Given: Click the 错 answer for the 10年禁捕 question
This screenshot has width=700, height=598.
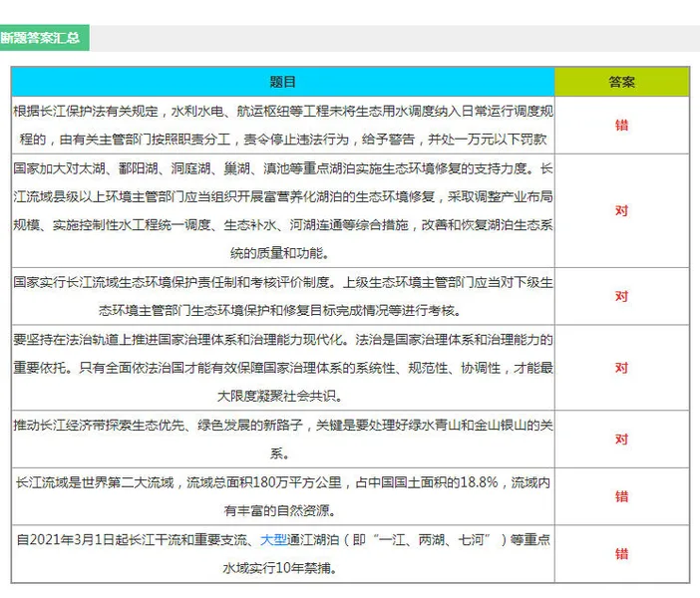Looking at the screenshot, I should click(621, 554).
